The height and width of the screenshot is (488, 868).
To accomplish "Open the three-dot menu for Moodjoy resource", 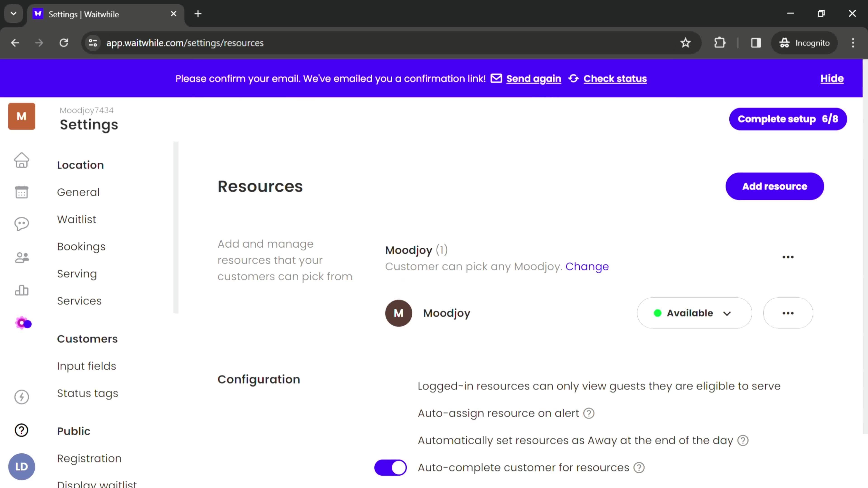I will tap(789, 313).
